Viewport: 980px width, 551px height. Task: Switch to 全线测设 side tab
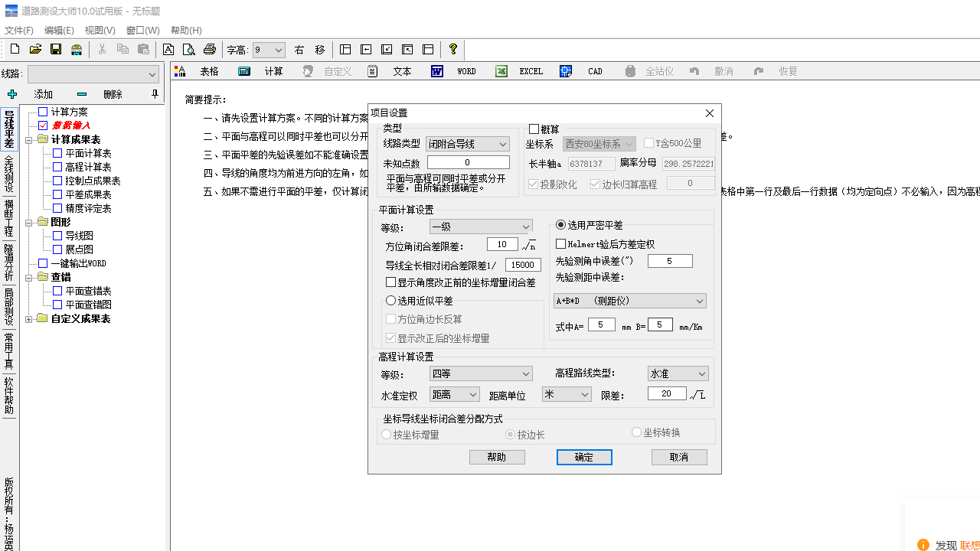point(8,174)
